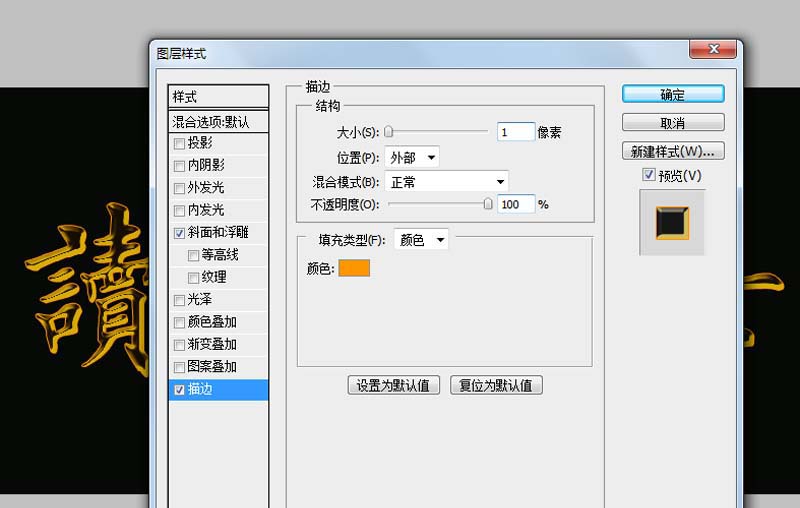Image resolution: width=800 pixels, height=508 pixels.
Task: Open 斜面和浮雕 settings by label
Action: pos(218,233)
